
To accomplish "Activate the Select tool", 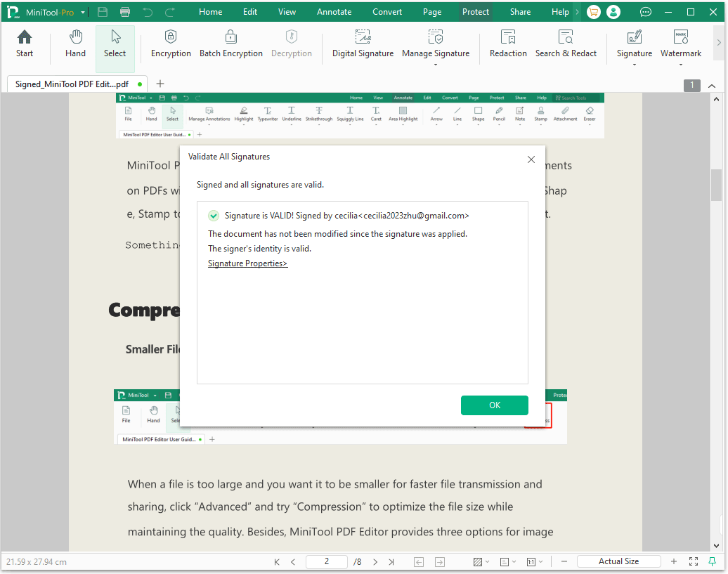I will pyautogui.click(x=115, y=45).
